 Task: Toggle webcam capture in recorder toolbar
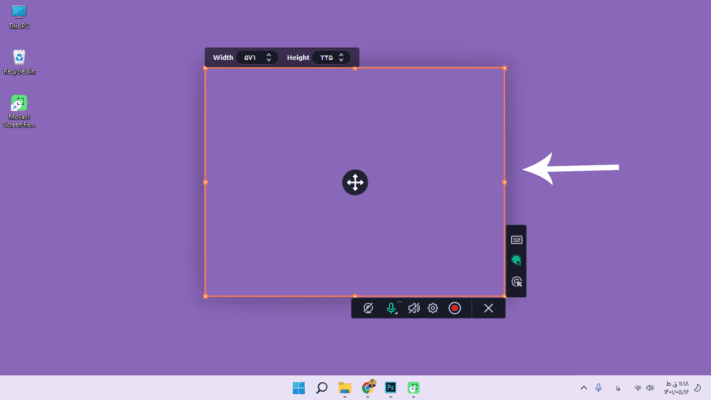(369, 308)
